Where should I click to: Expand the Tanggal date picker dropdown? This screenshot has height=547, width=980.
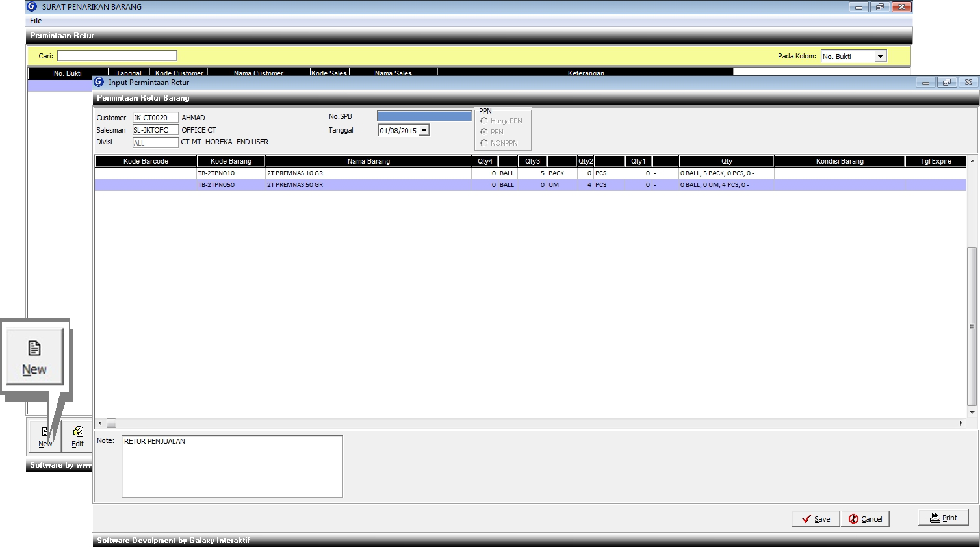[424, 131]
